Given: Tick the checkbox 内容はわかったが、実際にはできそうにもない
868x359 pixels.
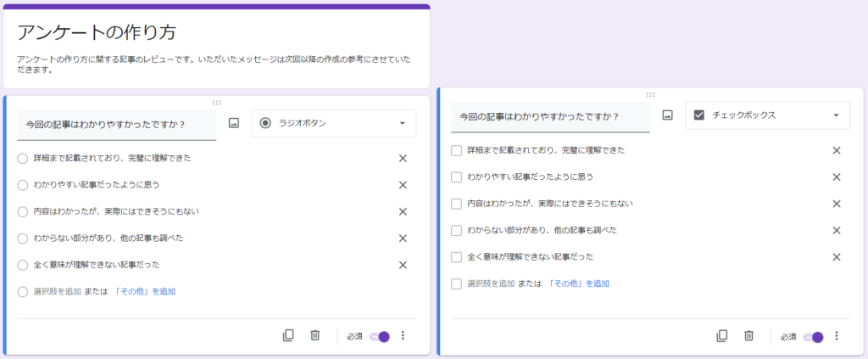Looking at the screenshot, I should 457,204.
